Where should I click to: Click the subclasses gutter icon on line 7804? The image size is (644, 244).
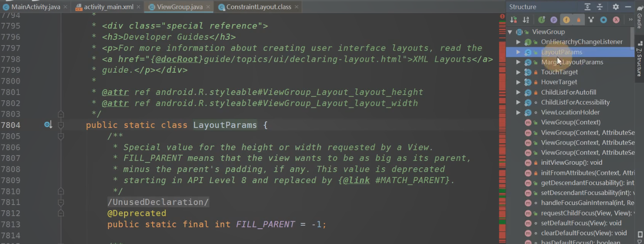click(x=48, y=125)
